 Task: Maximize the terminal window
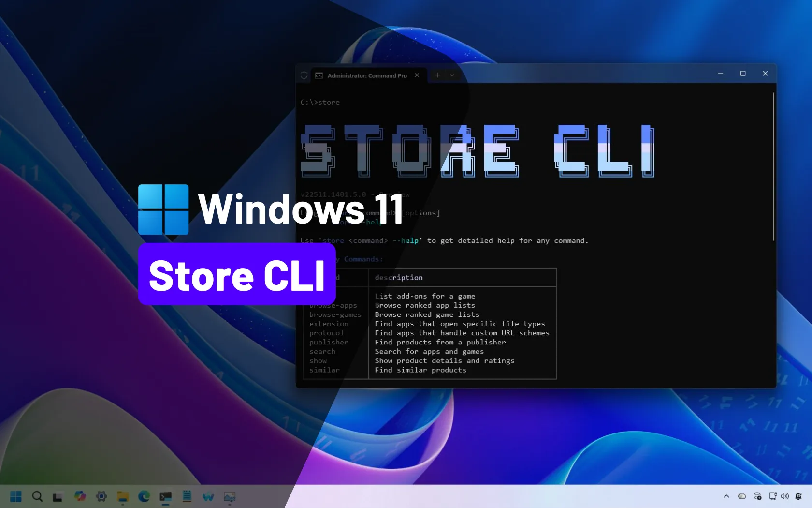743,74
